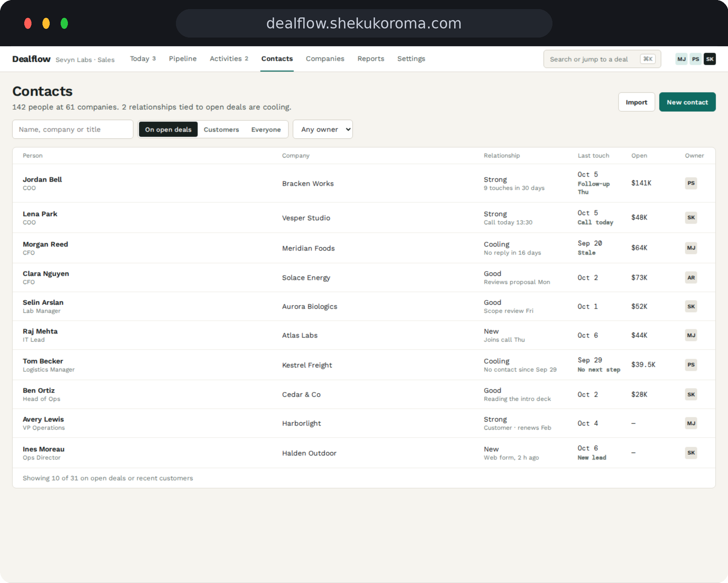Click MJ owner badge in Raj Mehta row

click(691, 335)
